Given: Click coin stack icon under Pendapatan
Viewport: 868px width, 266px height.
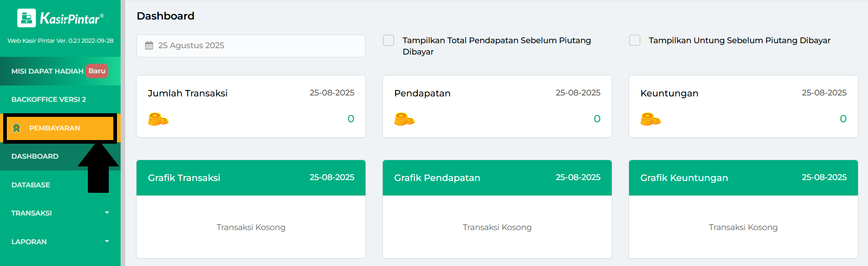Looking at the screenshot, I should point(405,119).
